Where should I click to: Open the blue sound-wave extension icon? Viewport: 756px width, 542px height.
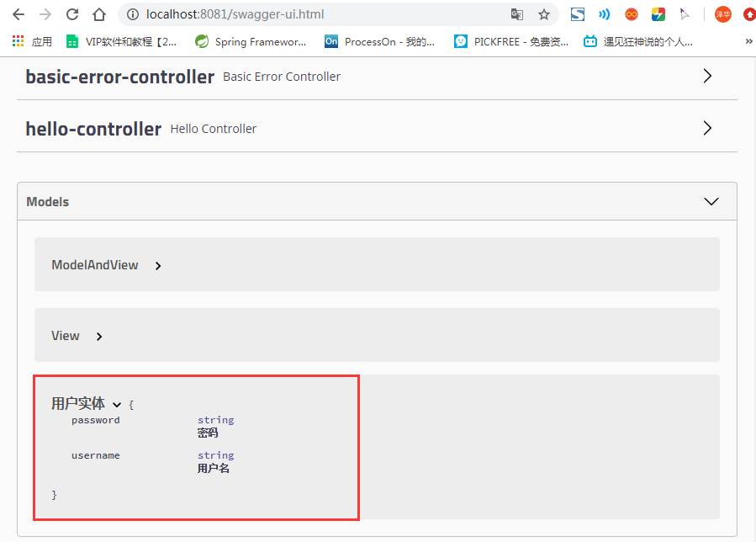pos(604,14)
